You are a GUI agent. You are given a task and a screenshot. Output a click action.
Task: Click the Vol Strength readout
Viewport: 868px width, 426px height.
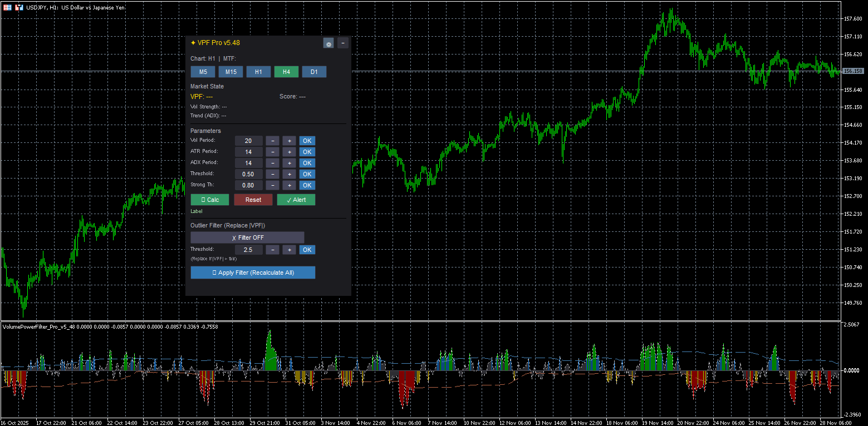click(209, 106)
